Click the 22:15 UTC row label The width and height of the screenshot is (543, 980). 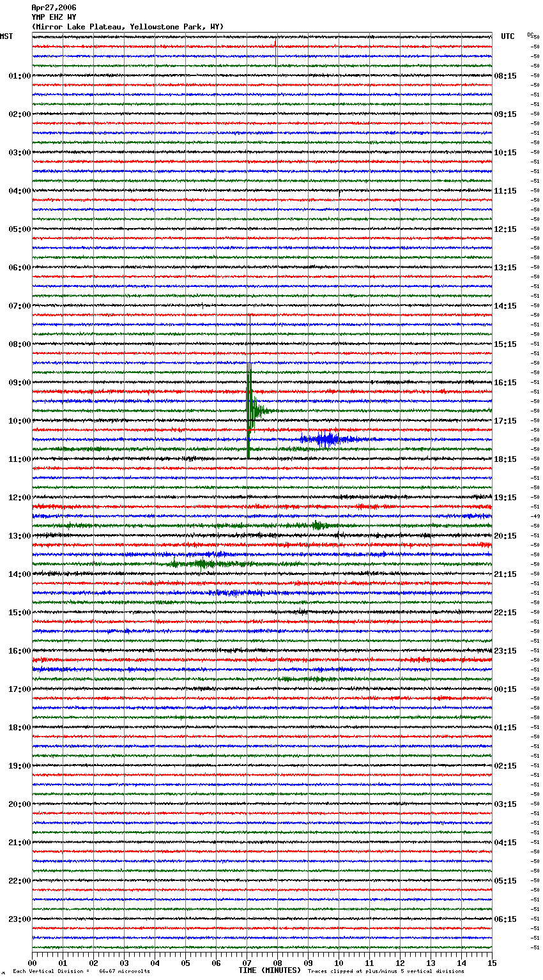(x=505, y=613)
